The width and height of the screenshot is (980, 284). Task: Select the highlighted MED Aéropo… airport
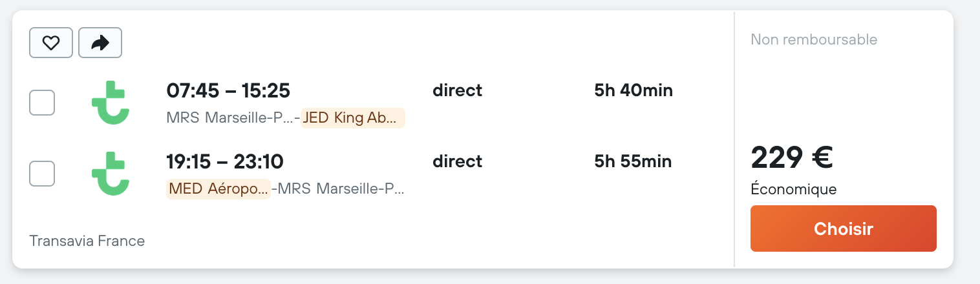pyautogui.click(x=218, y=189)
